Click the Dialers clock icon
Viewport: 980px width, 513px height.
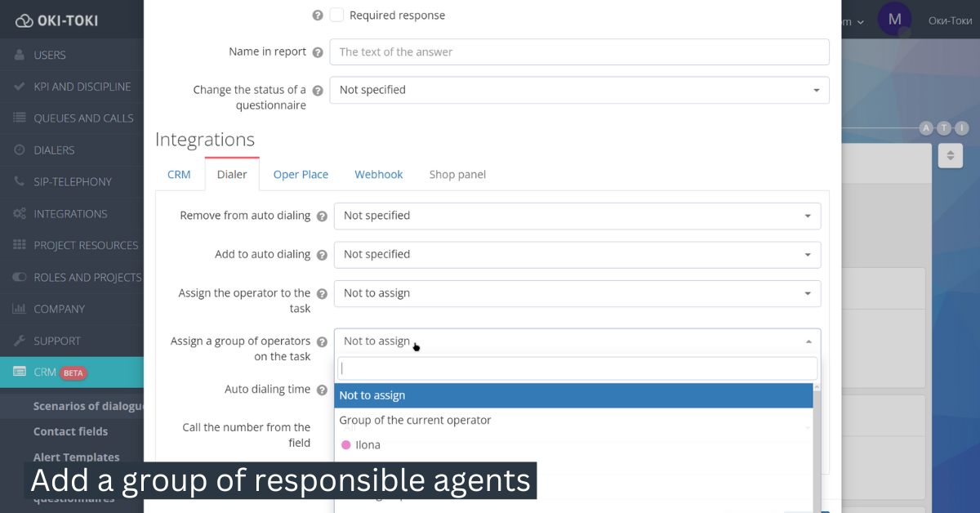pyautogui.click(x=20, y=150)
